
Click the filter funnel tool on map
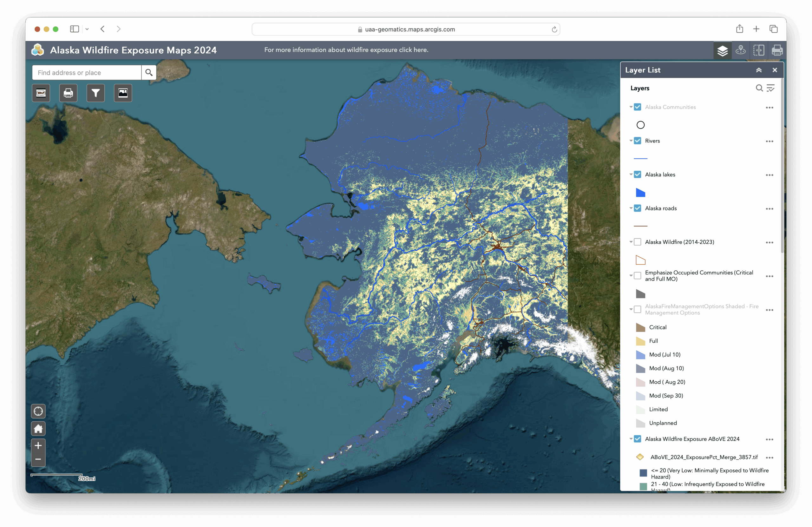95,93
